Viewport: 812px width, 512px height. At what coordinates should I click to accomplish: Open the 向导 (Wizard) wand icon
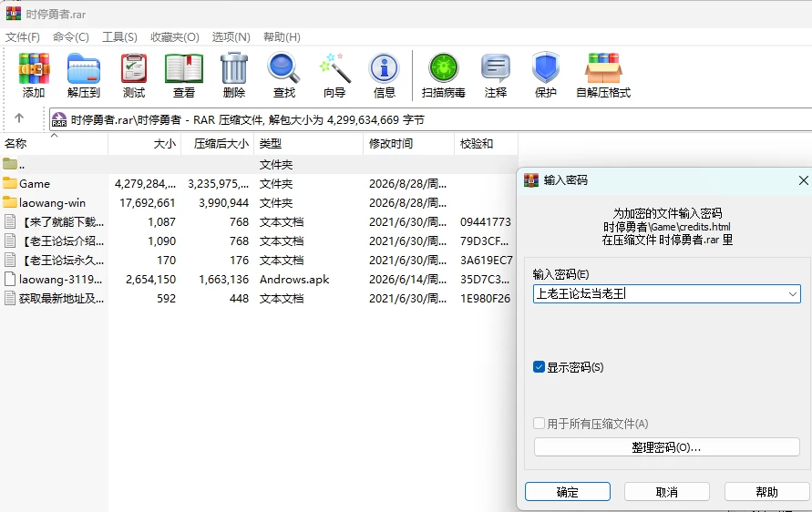pyautogui.click(x=334, y=67)
